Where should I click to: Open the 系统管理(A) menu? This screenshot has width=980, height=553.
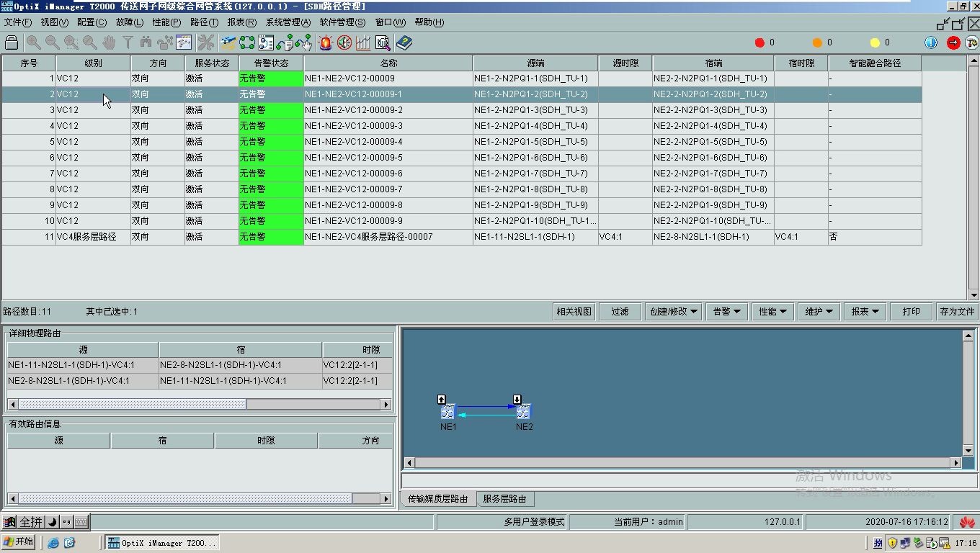[288, 22]
